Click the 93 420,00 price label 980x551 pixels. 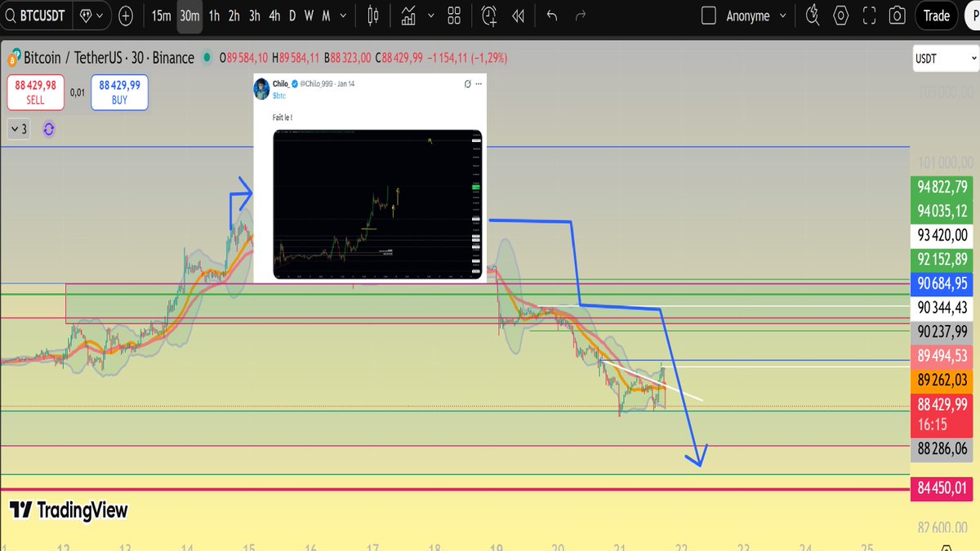tap(942, 235)
